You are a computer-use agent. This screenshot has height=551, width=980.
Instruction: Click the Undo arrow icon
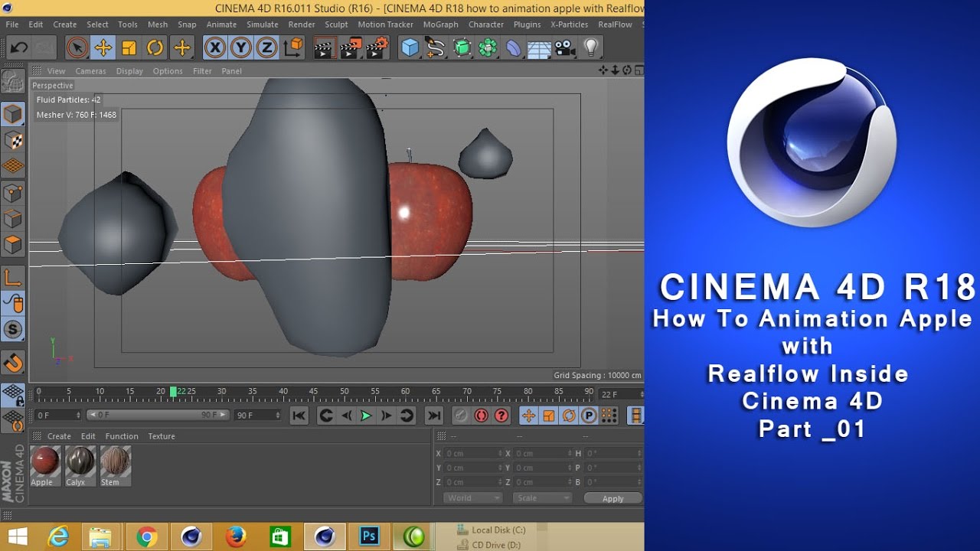coord(19,48)
